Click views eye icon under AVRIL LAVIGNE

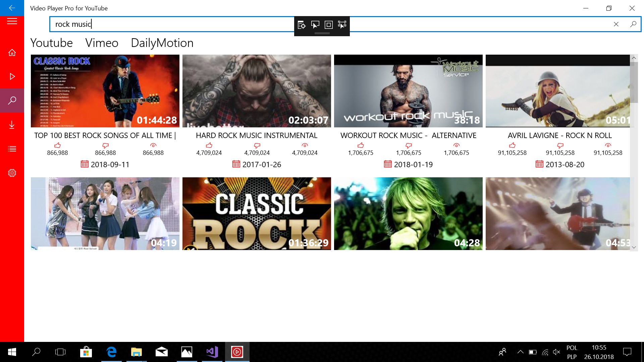tap(608, 145)
